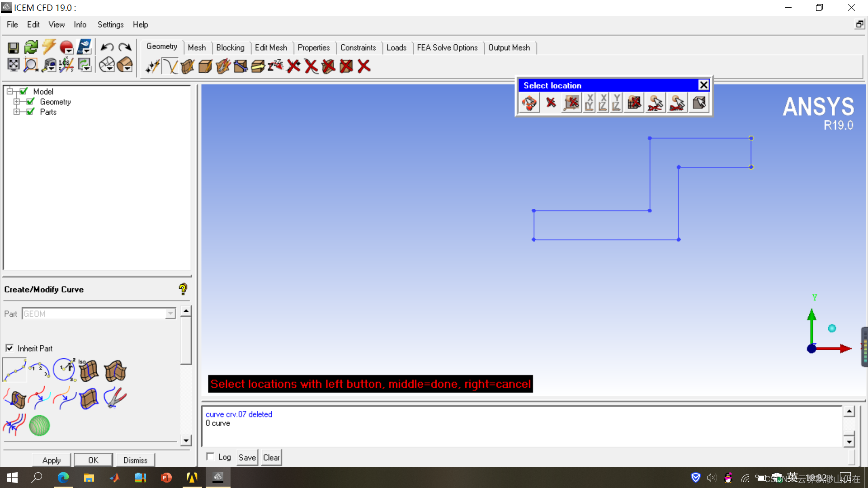Click the message log scrollbar down arrow
Image resolution: width=868 pixels, height=488 pixels.
coord(849,441)
